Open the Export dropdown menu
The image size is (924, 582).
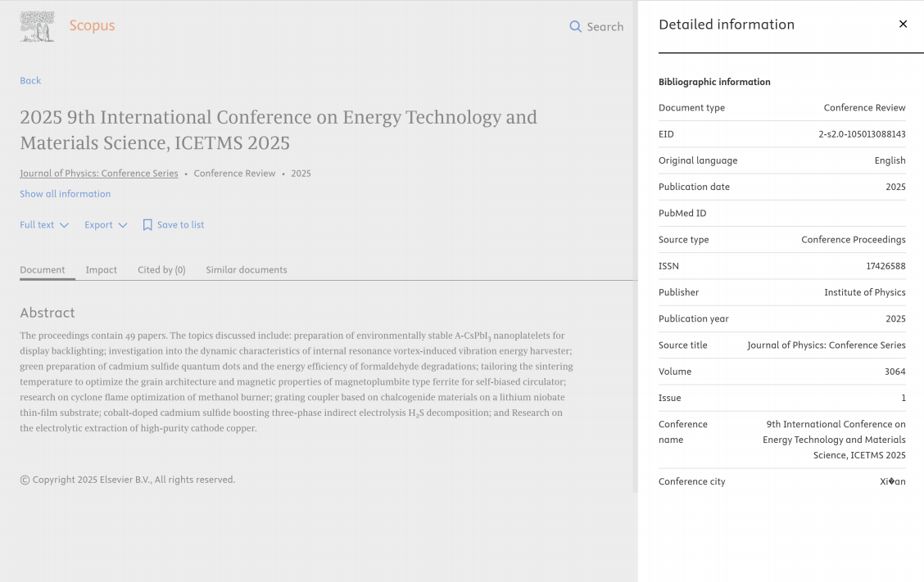[106, 225]
